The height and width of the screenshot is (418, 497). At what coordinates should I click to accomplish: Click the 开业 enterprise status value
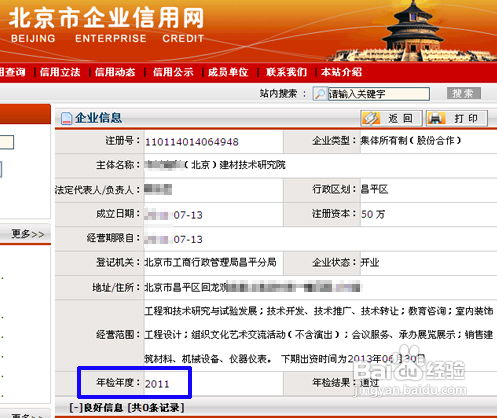click(x=370, y=262)
